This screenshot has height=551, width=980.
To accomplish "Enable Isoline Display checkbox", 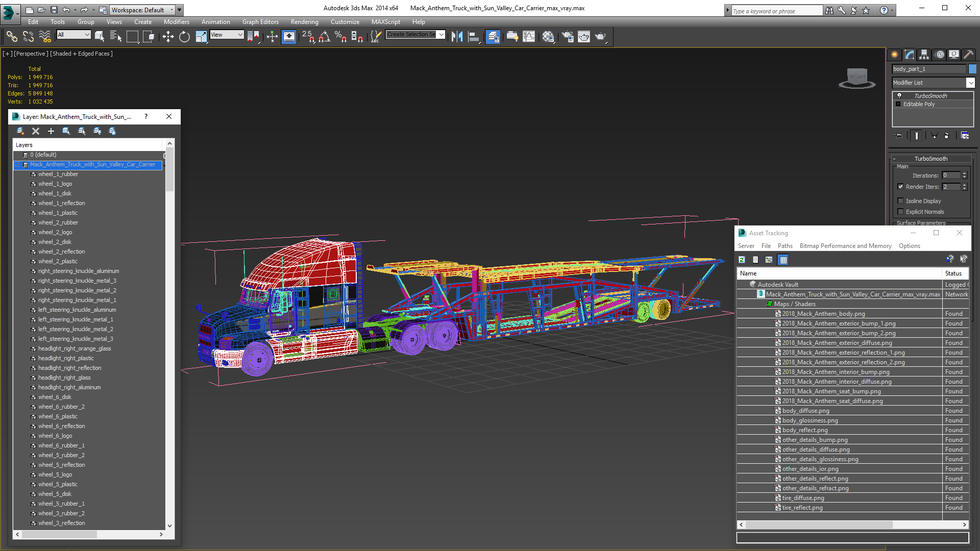I will (900, 201).
